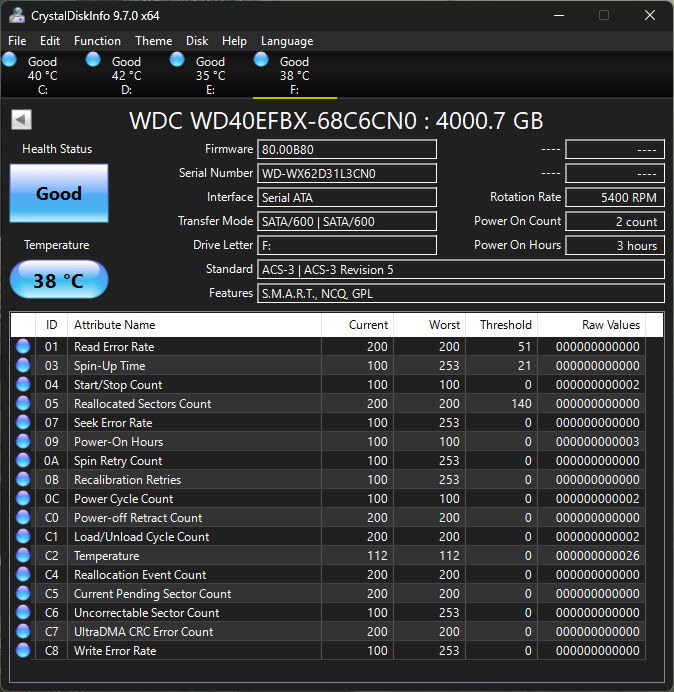Click the Firmware field 80.00B80
This screenshot has width=674, height=692.
[347, 150]
